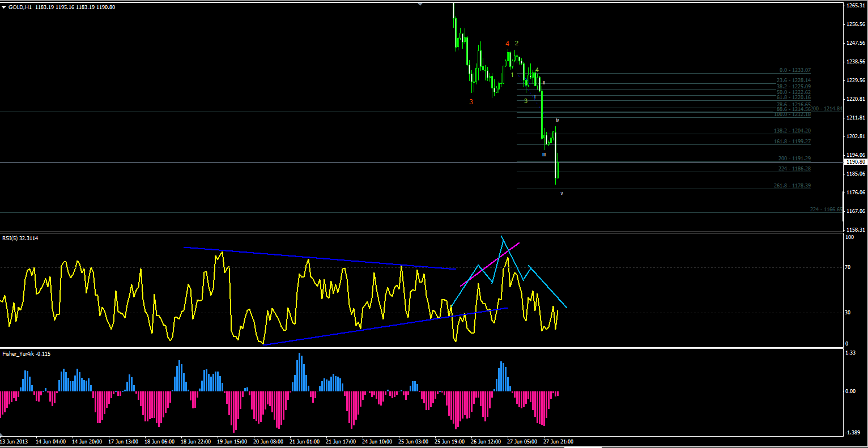Click the '17 Jun 13:00' time axis label

(x=124, y=441)
